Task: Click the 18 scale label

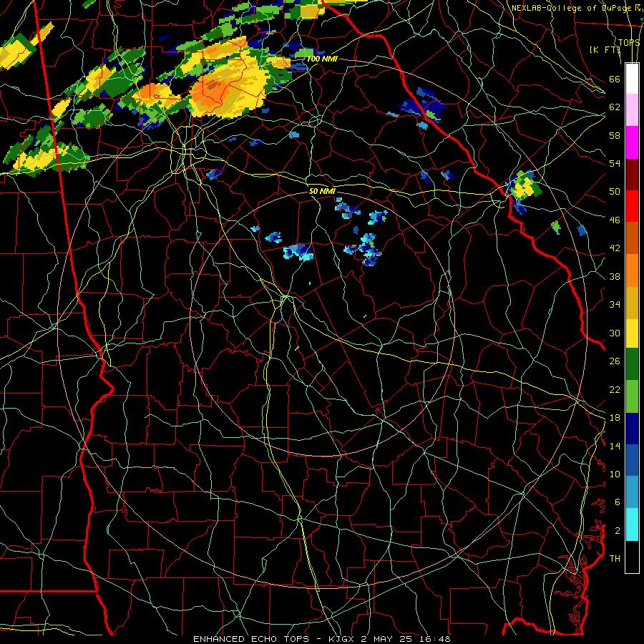Action: 615,418
